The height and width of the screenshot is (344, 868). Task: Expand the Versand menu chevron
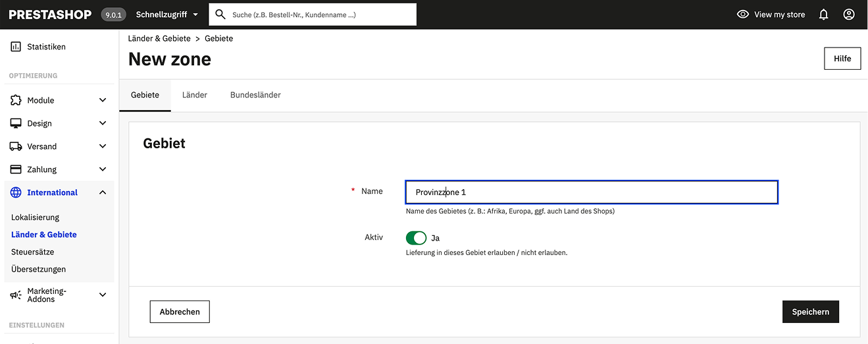(x=103, y=146)
